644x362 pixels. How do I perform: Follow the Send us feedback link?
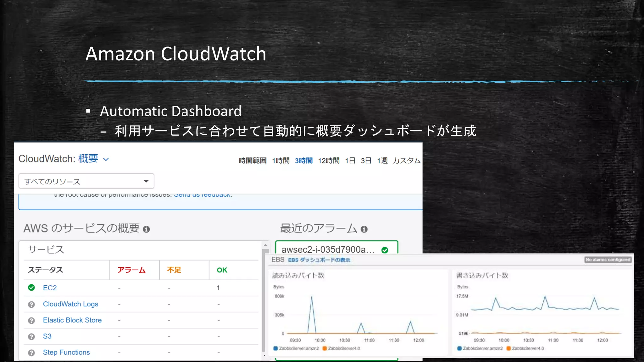tap(202, 195)
